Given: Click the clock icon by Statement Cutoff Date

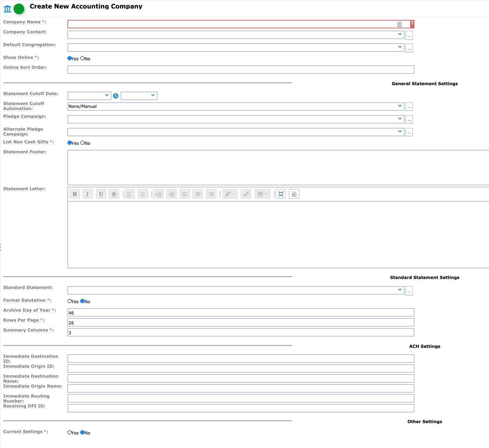Looking at the screenshot, I should tap(116, 96).
